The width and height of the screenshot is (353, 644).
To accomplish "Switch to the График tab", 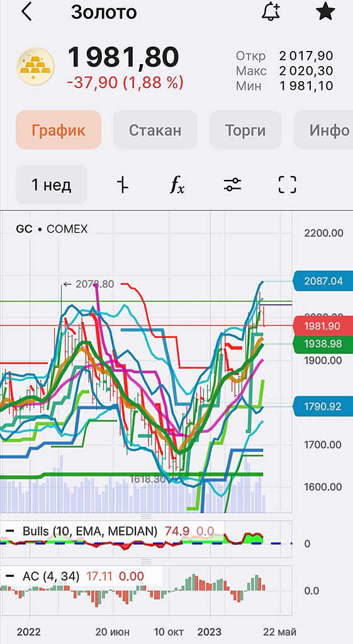I will 59,130.
